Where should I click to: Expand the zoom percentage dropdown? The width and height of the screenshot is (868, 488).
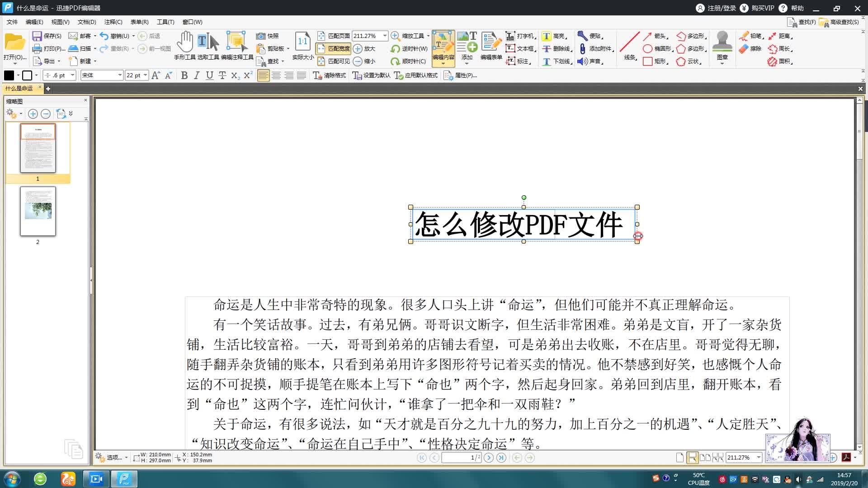384,35
